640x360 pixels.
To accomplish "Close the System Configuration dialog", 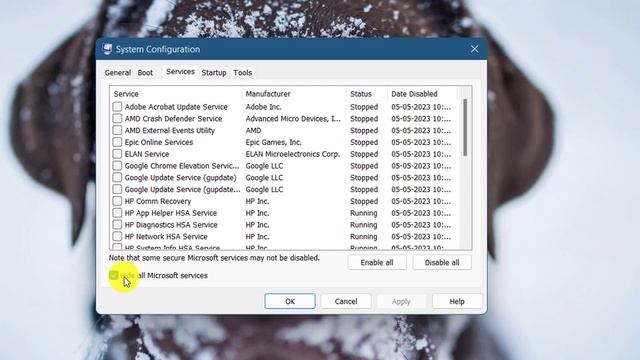I will (x=474, y=49).
